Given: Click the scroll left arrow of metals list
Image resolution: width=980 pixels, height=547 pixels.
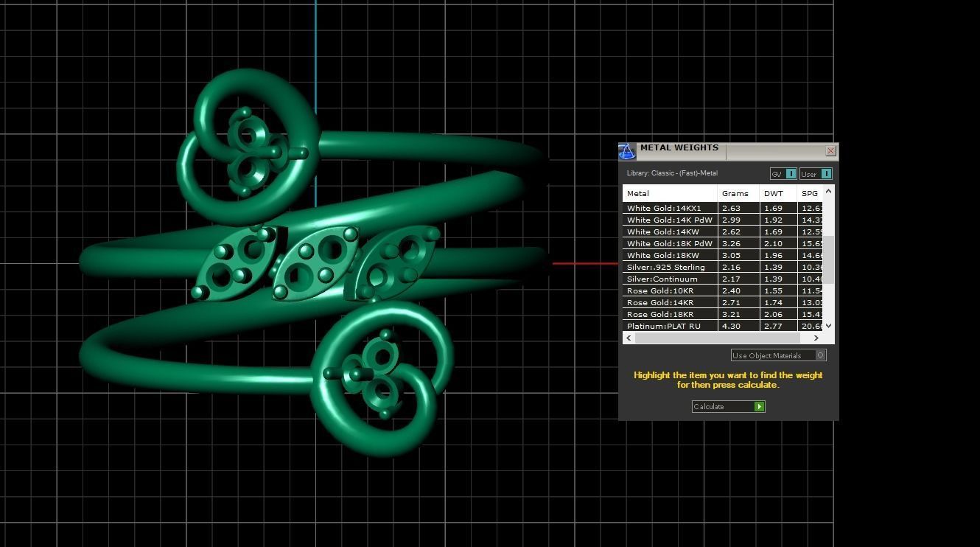Looking at the screenshot, I should pos(629,338).
